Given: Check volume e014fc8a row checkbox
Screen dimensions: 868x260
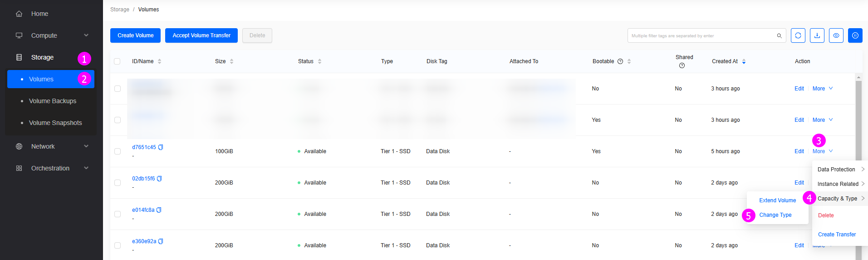Looking at the screenshot, I should 118,214.
